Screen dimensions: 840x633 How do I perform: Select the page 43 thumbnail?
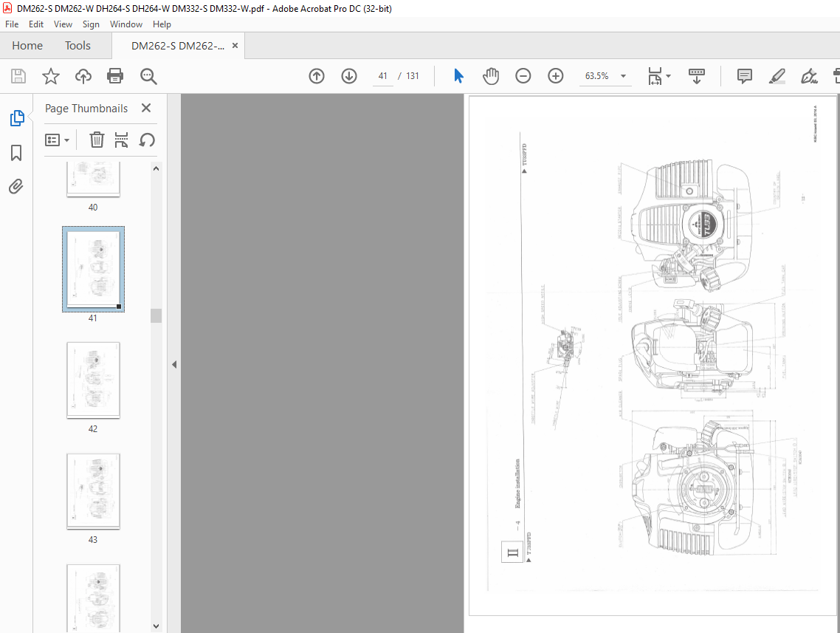tap(93, 491)
